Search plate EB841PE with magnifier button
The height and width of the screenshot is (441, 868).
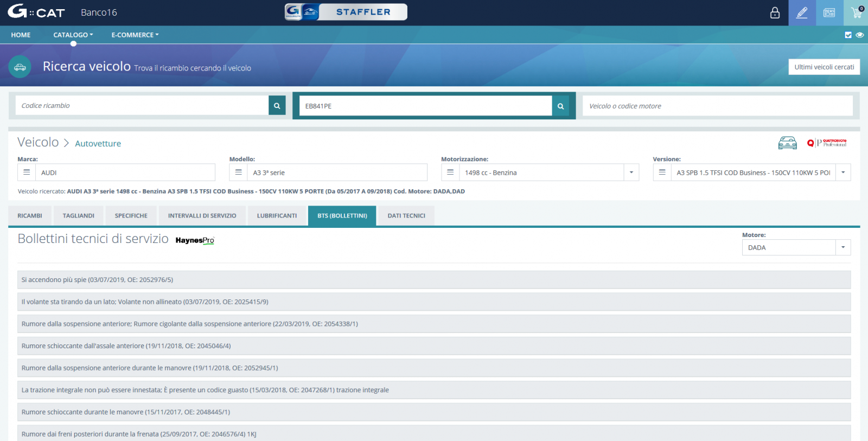click(x=560, y=106)
